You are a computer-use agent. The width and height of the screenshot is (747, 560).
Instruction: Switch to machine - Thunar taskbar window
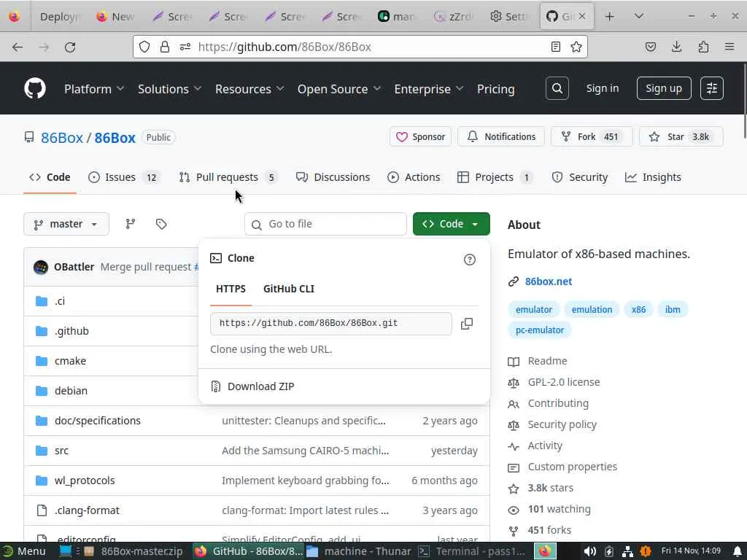360,551
